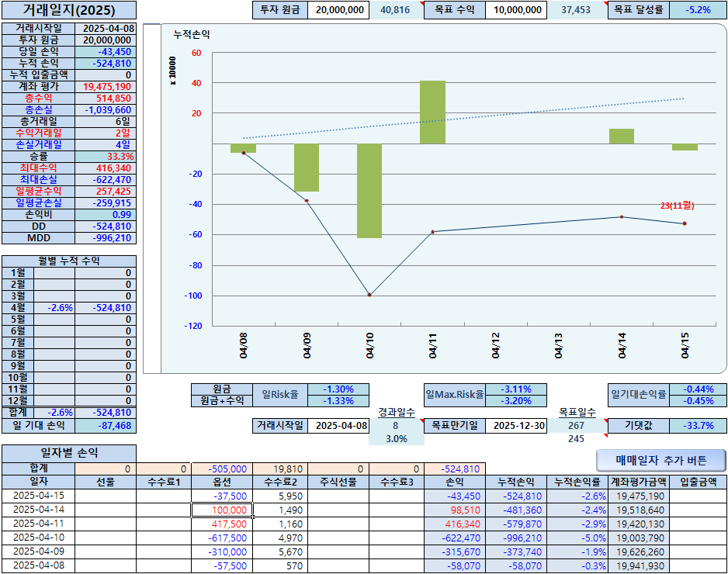Click the green chart bar above 04/11
The height and width of the screenshot is (574, 728).
coord(432,112)
